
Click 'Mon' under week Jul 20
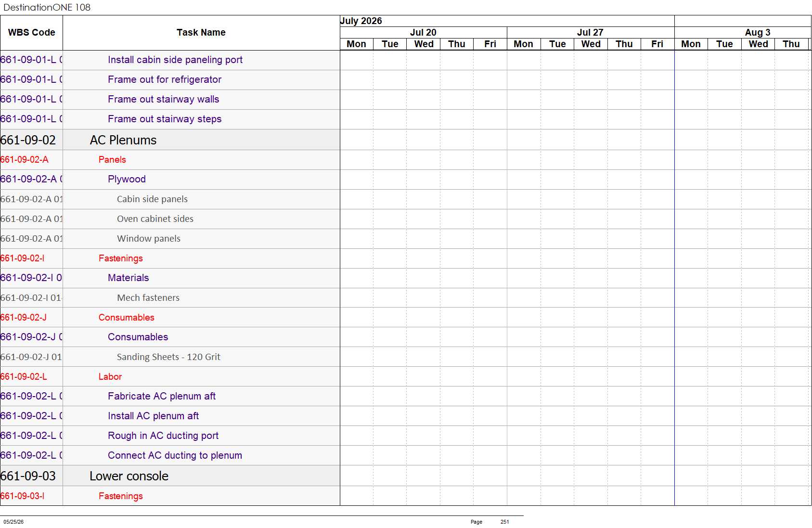point(356,44)
